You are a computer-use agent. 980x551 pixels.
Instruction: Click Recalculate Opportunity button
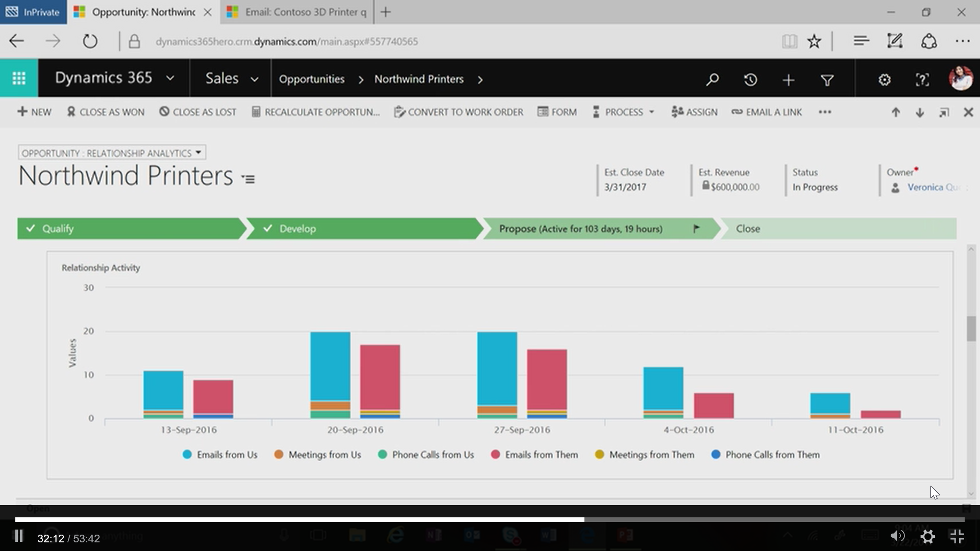[x=315, y=112]
